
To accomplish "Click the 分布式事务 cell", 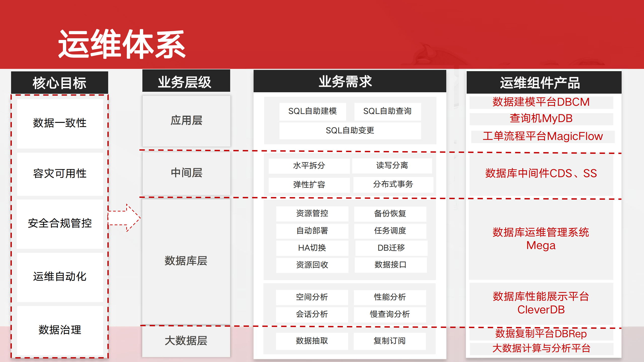I will point(393,185).
